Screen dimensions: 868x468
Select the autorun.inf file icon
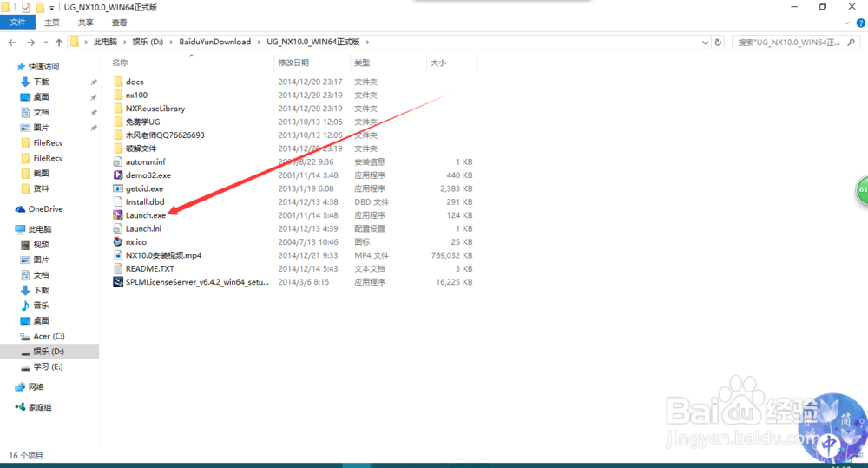pos(118,161)
